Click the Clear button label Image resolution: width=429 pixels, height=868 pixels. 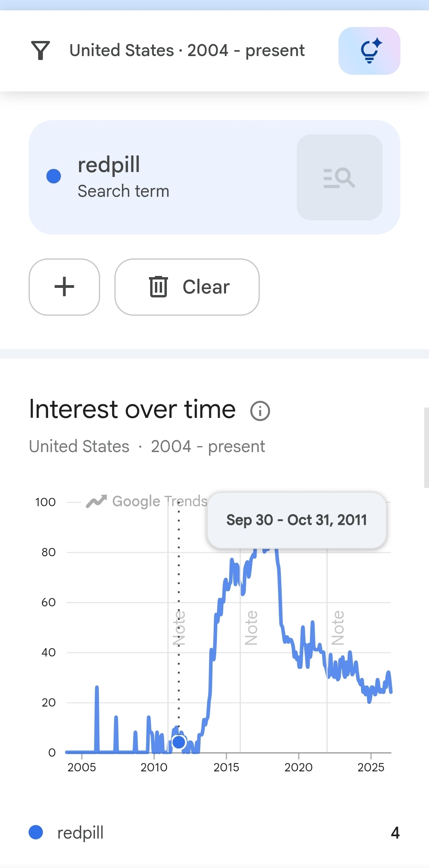pyautogui.click(x=206, y=287)
